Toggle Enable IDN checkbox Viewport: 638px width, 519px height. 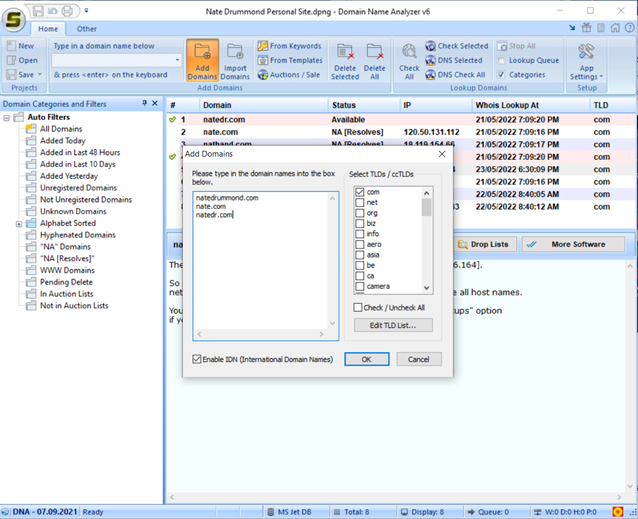tap(197, 359)
